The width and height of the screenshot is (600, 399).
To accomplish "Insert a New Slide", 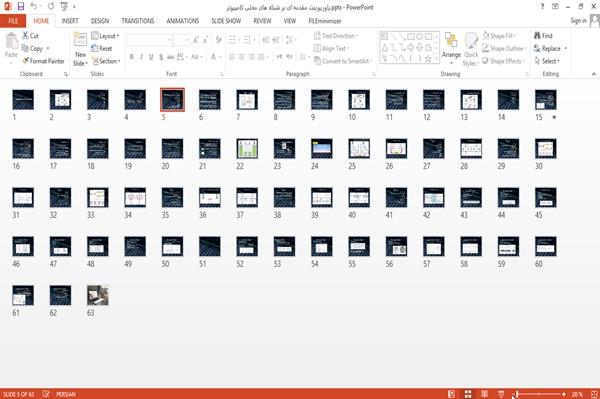I will 80,49.
